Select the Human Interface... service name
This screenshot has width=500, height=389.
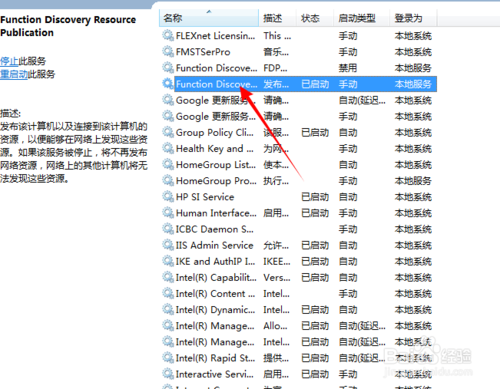pos(216,213)
